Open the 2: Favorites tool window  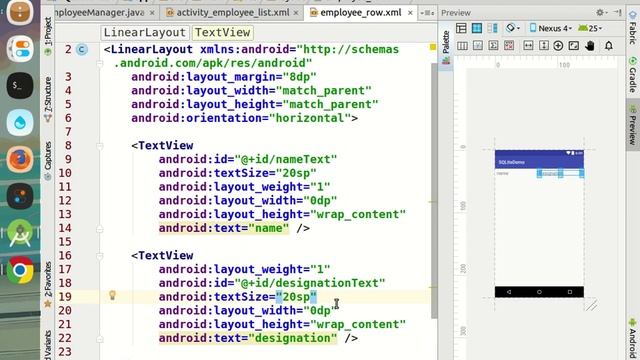[x=48, y=284]
